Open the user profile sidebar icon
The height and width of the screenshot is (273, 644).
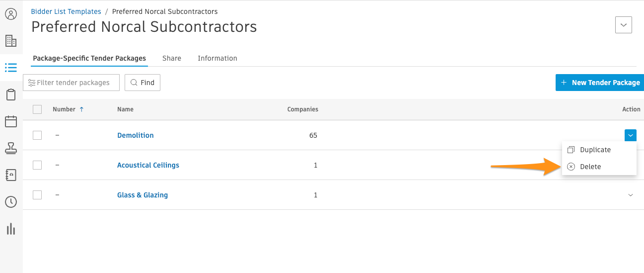(11, 14)
